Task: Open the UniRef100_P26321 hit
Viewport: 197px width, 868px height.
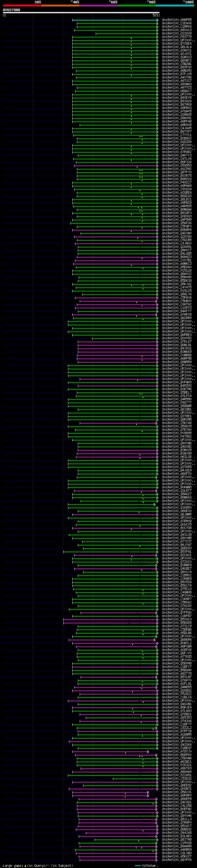Action: pyautogui.click(x=176, y=765)
